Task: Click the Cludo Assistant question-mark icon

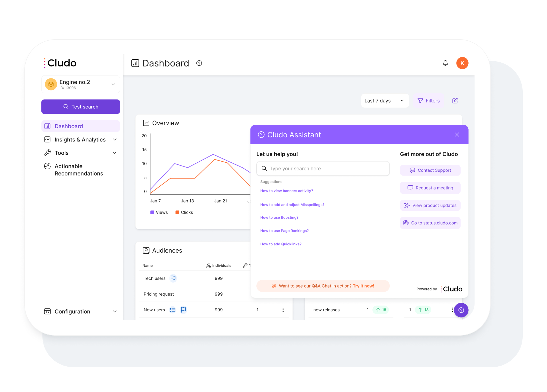Action: point(261,135)
